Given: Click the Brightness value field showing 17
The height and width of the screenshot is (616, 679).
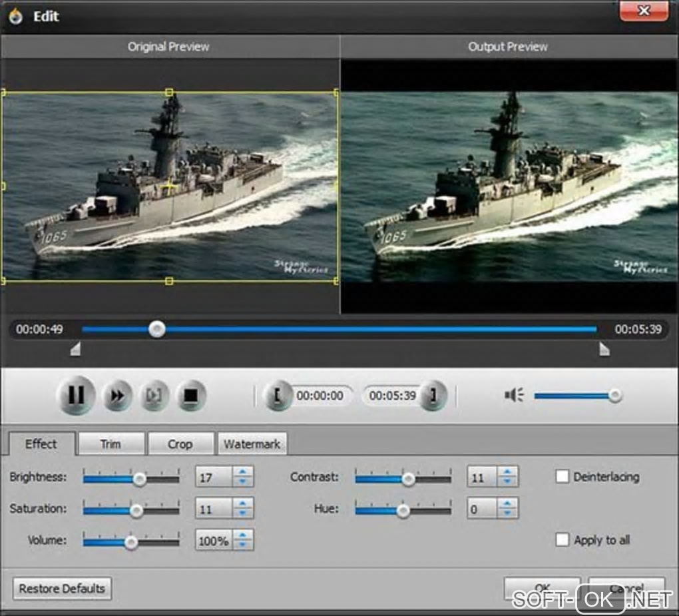Looking at the screenshot, I should click(214, 477).
